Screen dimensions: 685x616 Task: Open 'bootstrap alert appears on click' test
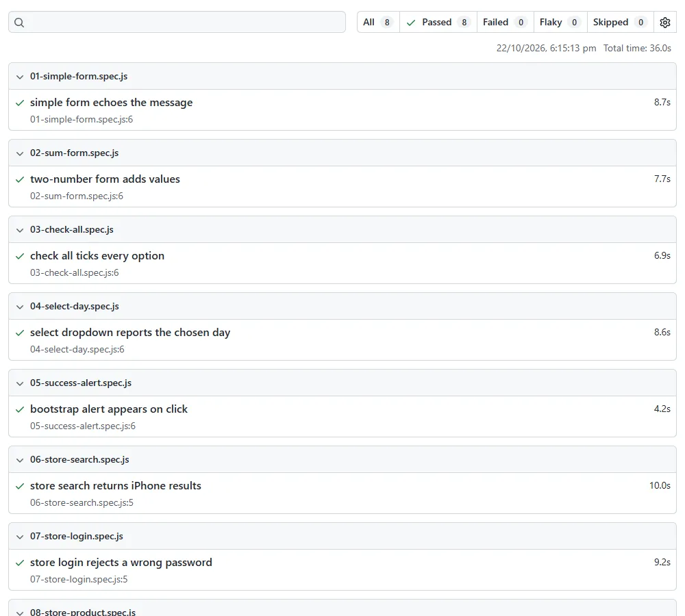click(x=109, y=409)
